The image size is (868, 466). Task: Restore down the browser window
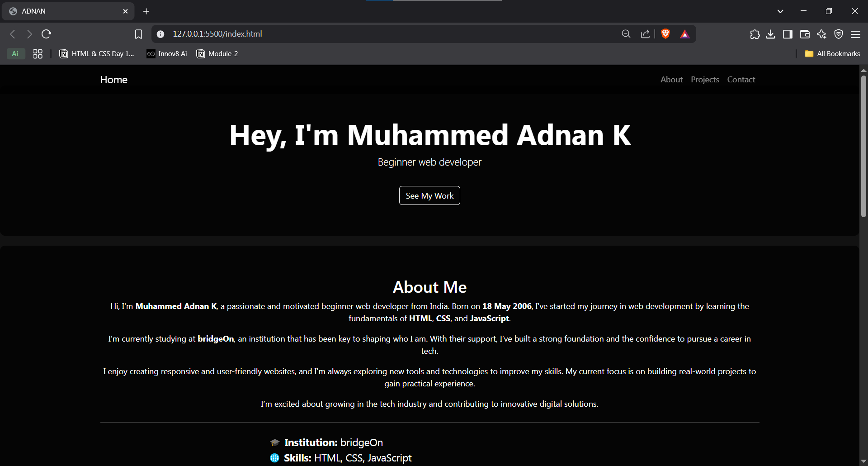[829, 11]
